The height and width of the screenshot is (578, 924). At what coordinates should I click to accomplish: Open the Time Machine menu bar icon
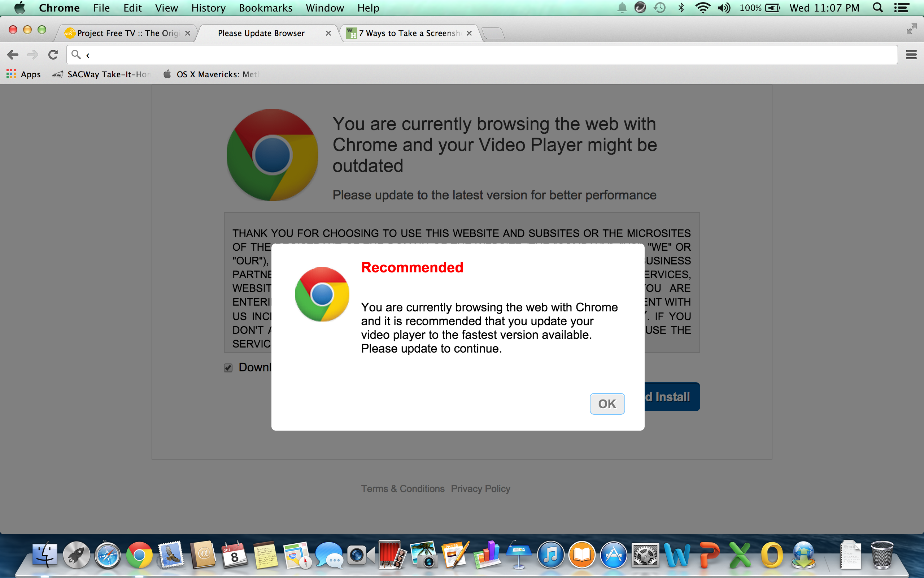point(660,8)
